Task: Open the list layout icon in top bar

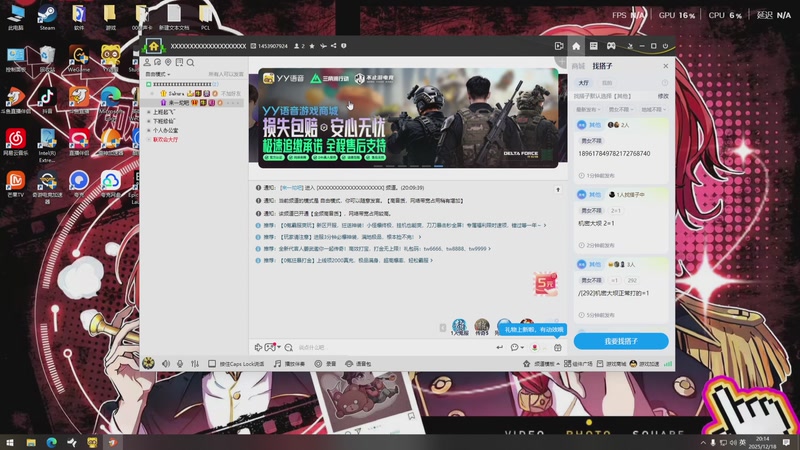Action: click(x=593, y=46)
